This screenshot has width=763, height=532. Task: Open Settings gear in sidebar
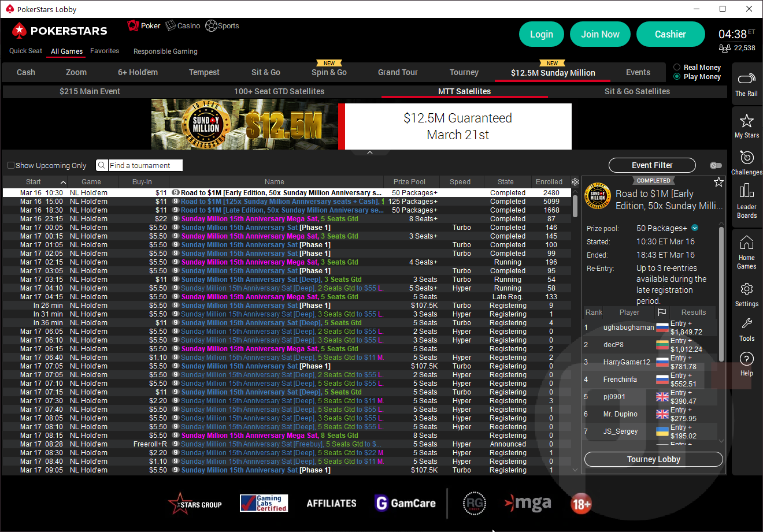coord(746,289)
